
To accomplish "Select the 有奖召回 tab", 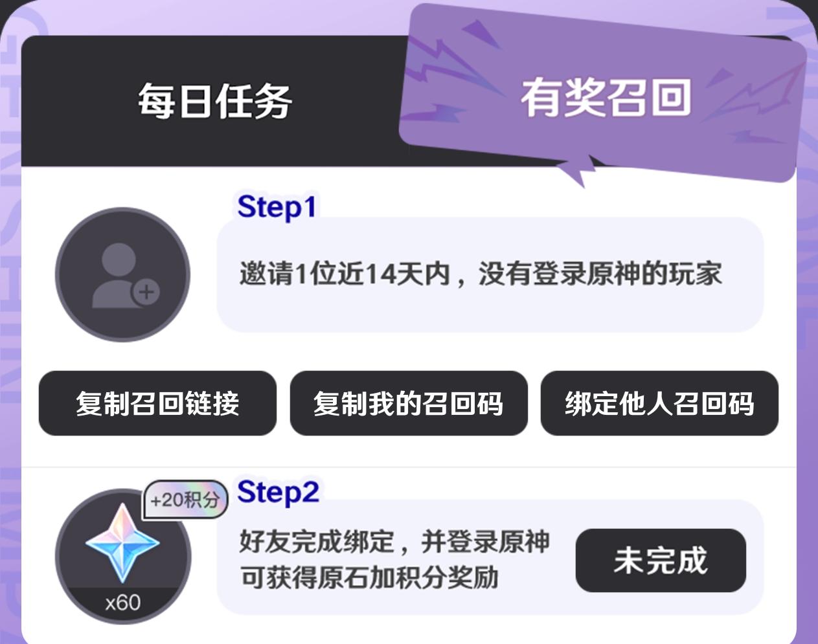I will [605, 97].
